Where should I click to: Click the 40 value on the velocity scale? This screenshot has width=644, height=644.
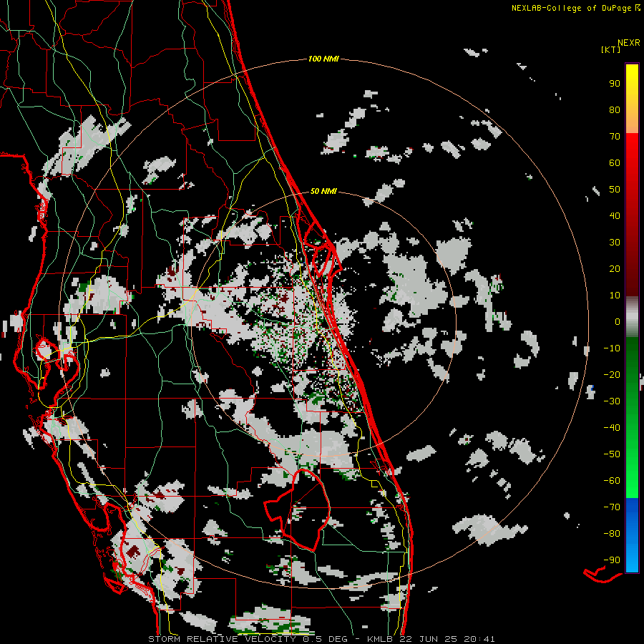pos(615,216)
